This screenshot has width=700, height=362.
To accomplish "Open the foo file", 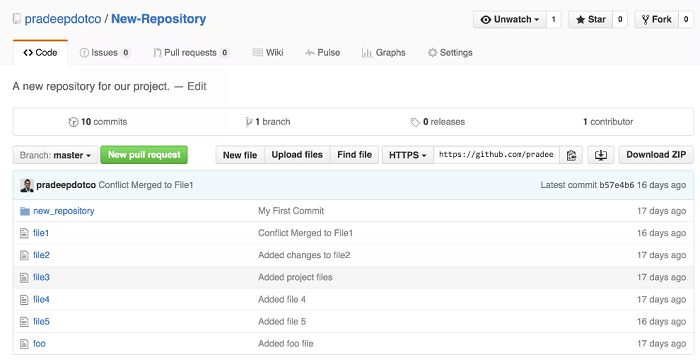I will [39, 344].
